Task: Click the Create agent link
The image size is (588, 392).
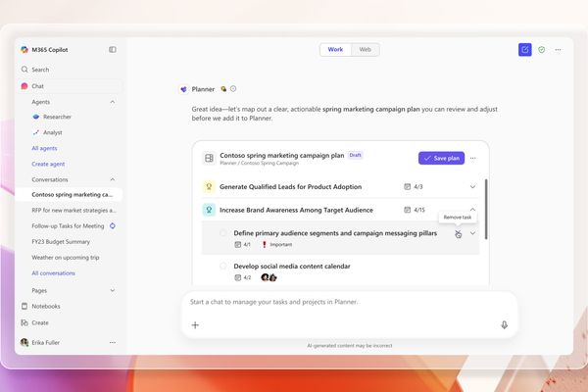Action: (x=48, y=164)
